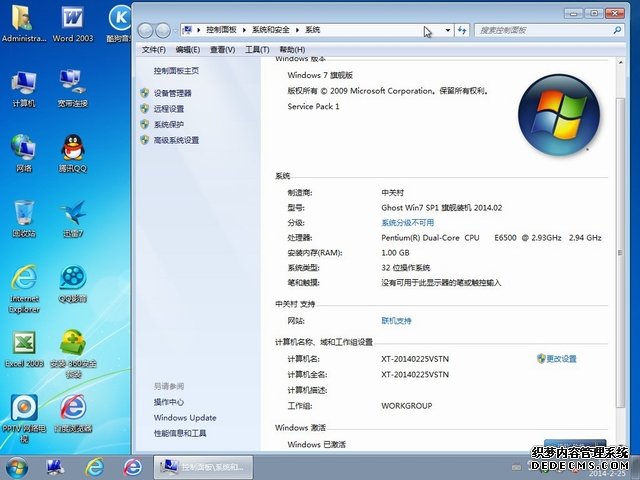
Task: Open the red browser icon on the desktop
Action: [x=73, y=414]
